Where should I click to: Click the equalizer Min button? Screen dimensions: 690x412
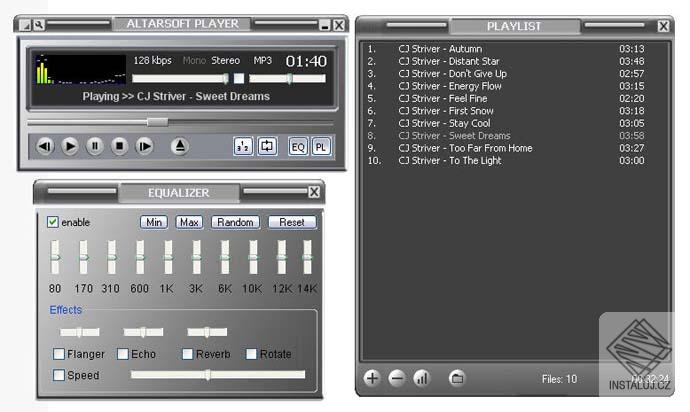click(x=154, y=222)
